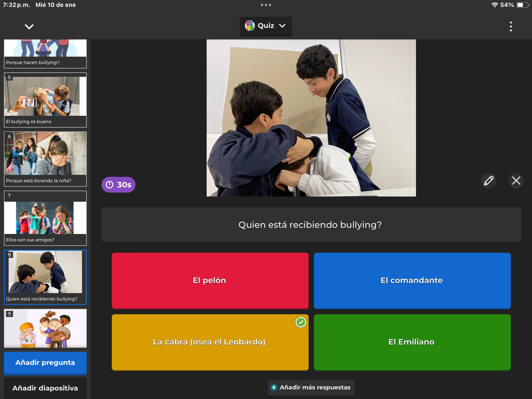Select the red answer El pelón
This screenshot has height=399, width=532.
210,280
